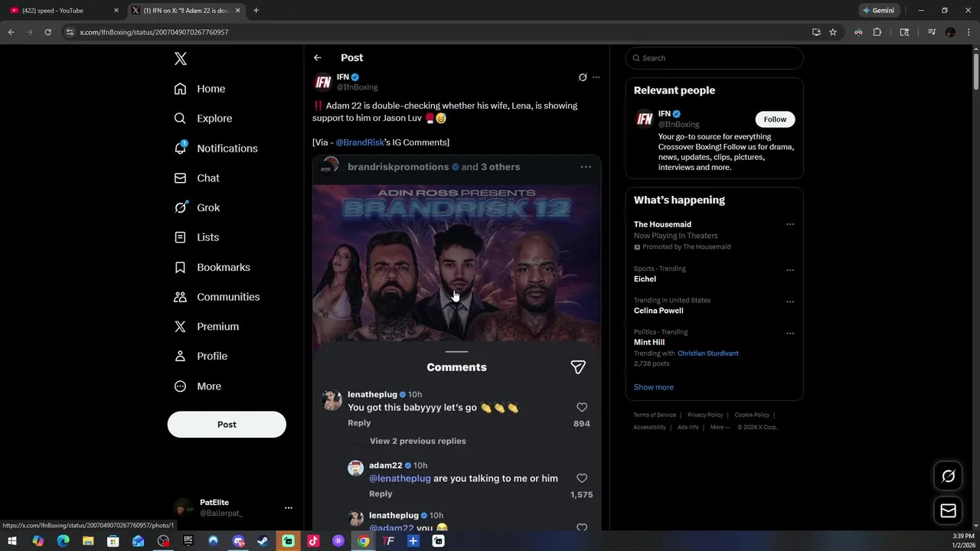Open options for Celina Powell trend

click(x=790, y=302)
